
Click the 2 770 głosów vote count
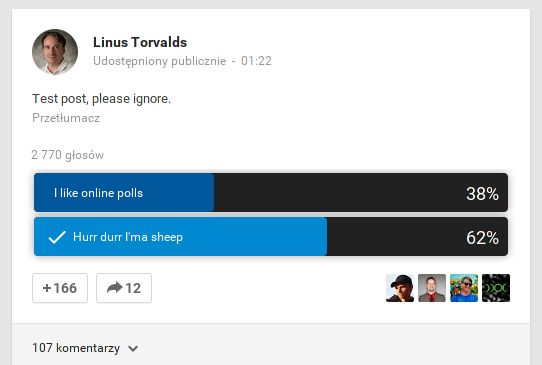pyautogui.click(x=68, y=155)
